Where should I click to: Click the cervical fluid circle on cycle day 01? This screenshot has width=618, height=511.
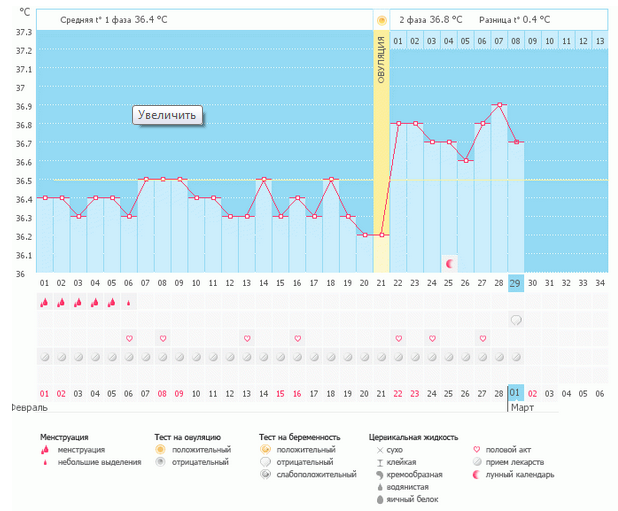(44, 356)
